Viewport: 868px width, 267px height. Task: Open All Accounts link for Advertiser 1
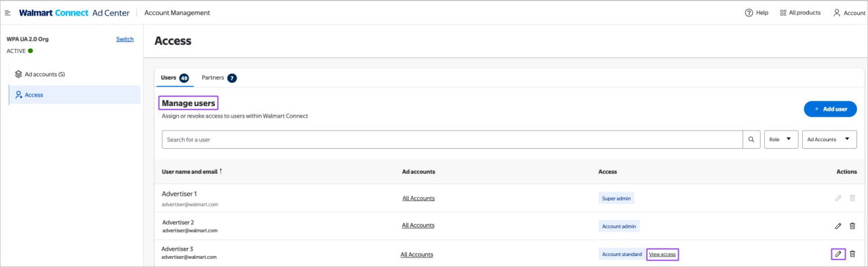click(418, 198)
